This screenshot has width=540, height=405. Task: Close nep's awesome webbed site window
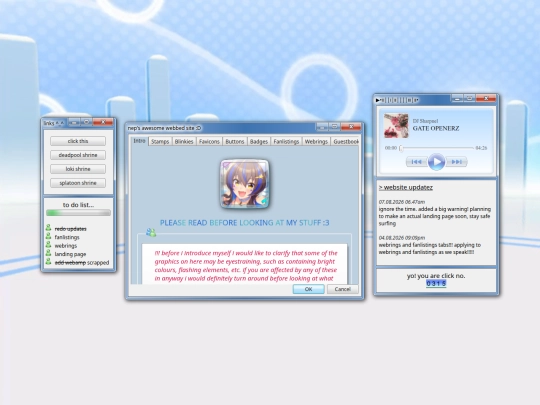[x=351, y=127]
